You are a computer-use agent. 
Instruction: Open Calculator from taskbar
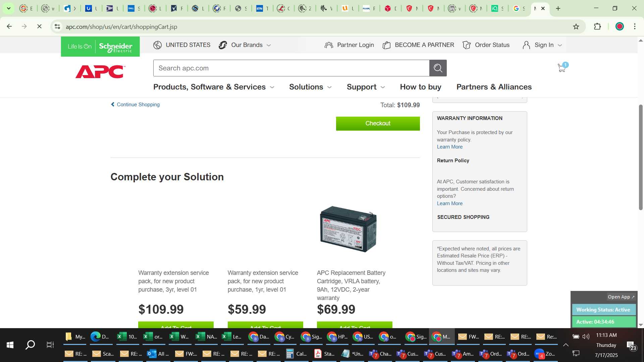coord(297,354)
